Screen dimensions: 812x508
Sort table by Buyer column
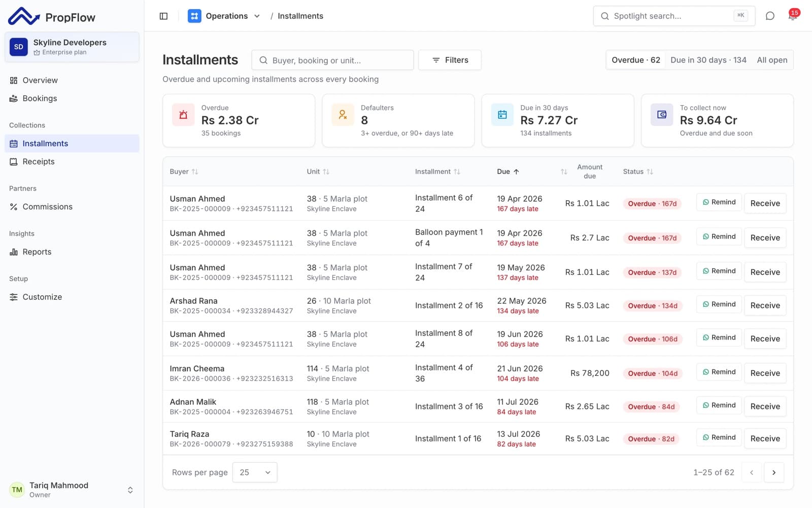(x=184, y=172)
